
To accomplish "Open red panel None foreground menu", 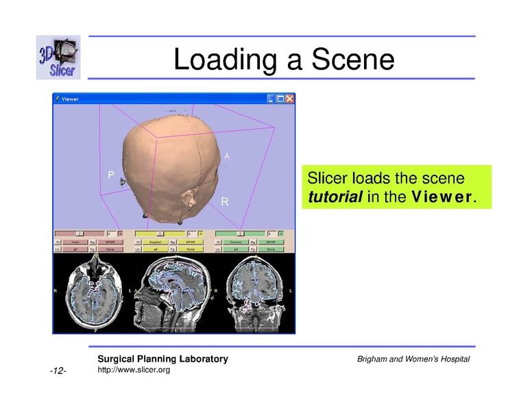I will point(110,249).
